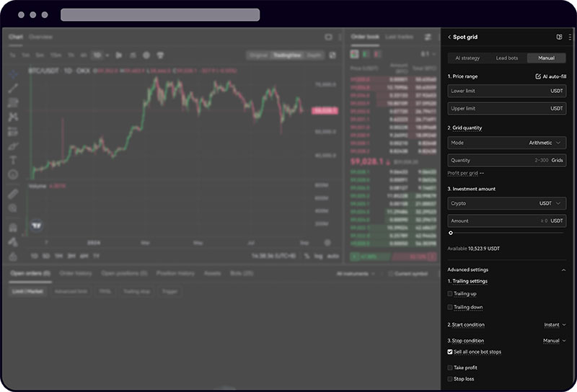Click the AI auto-fill icon
577x392 pixels.
pyautogui.click(x=538, y=76)
